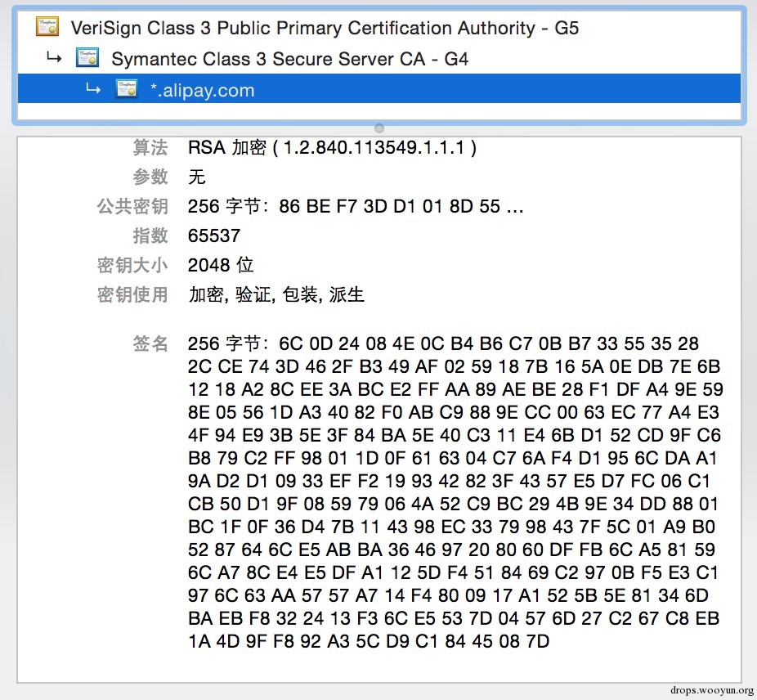Click signature line starting 52 87 64 6C
The image size is (757, 700).
pyautogui.click(x=451, y=550)
